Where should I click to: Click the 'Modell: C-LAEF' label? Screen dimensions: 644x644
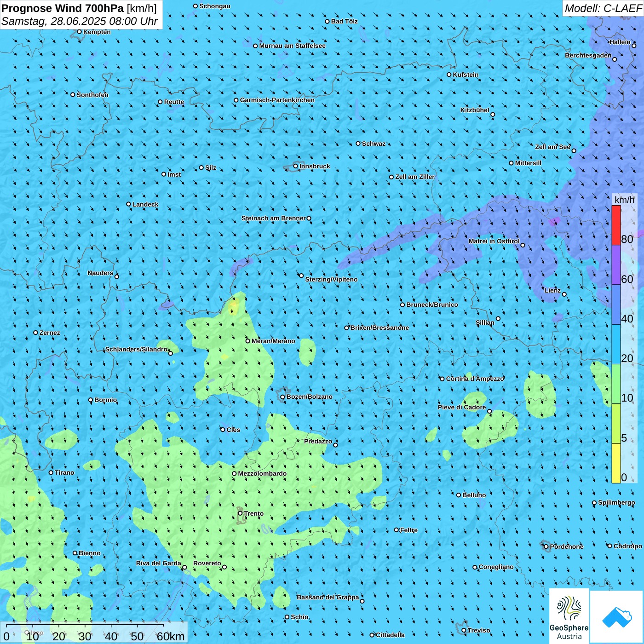pos(603,8)
